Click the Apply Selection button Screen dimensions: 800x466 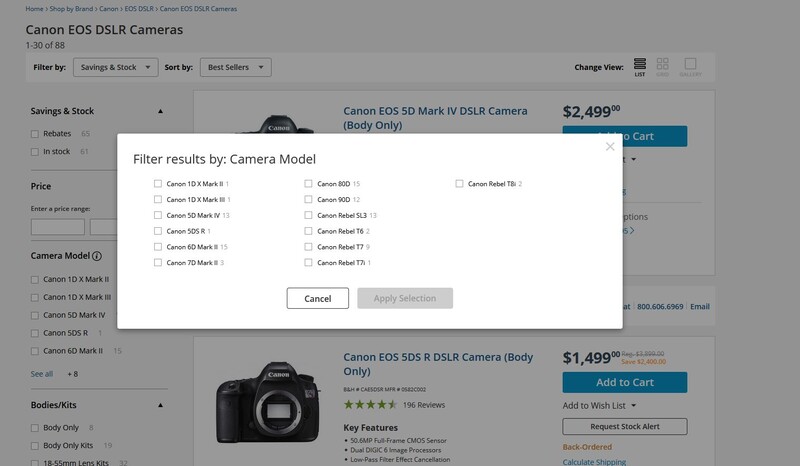(x=405, y=299)
